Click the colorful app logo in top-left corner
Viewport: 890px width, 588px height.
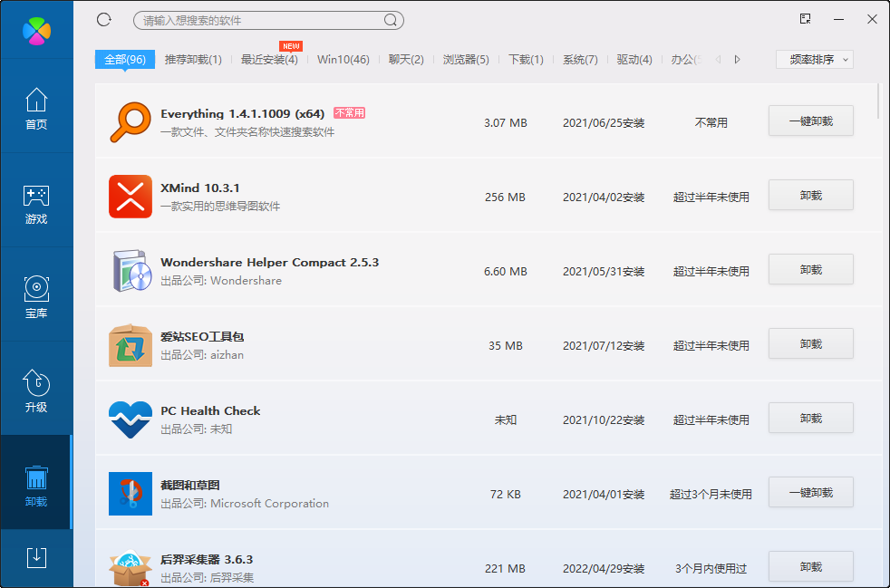[x=36, y=29]
